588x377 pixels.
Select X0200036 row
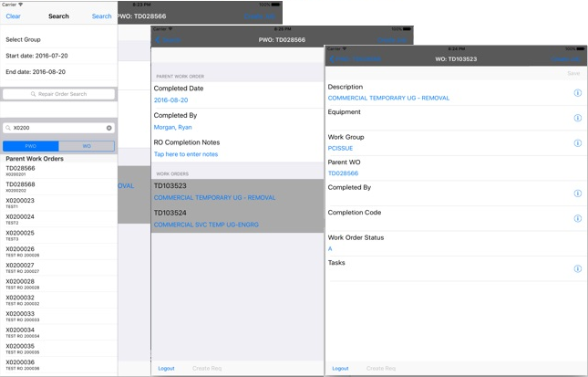pos(59,364)
